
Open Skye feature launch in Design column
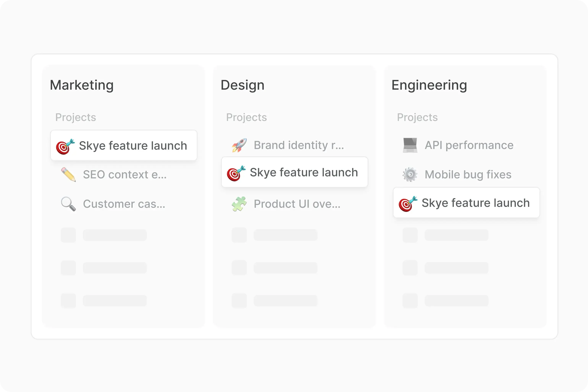(x=304, y=172)
